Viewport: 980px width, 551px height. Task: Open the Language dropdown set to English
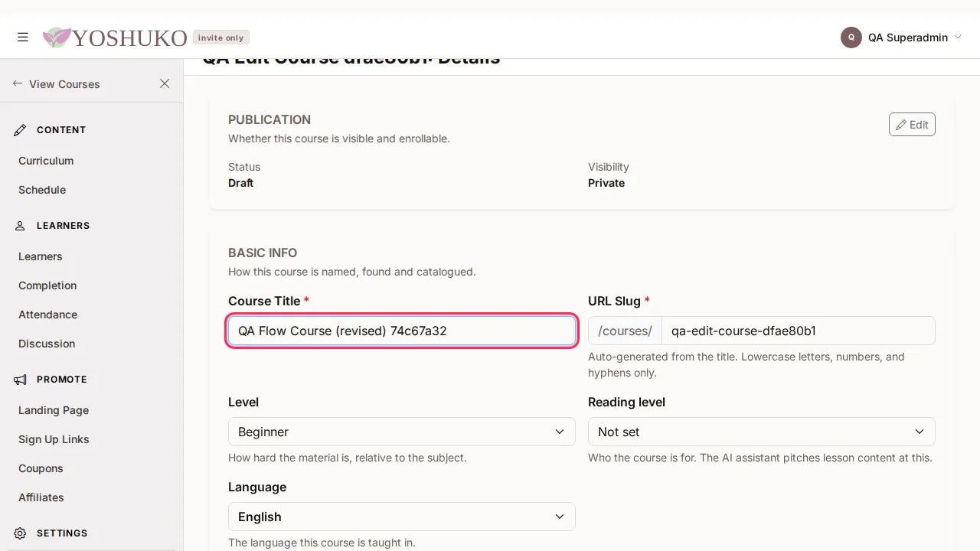pos(402,517)
